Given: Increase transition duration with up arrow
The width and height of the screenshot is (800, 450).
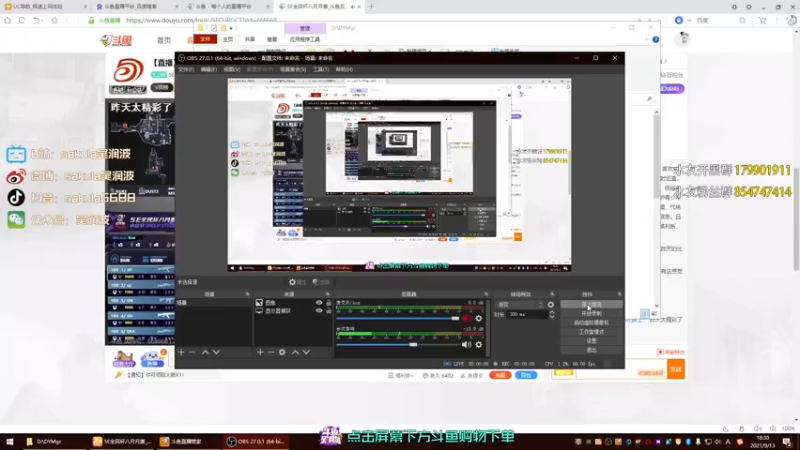Looking at the screenshot, I should point(552,312).
